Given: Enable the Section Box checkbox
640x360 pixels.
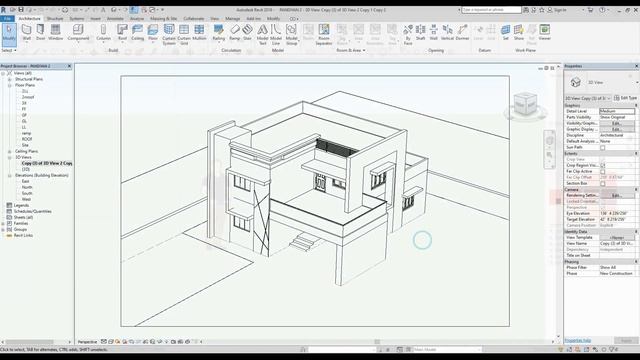Looking at the screenshot, I should tap(602, 184).
